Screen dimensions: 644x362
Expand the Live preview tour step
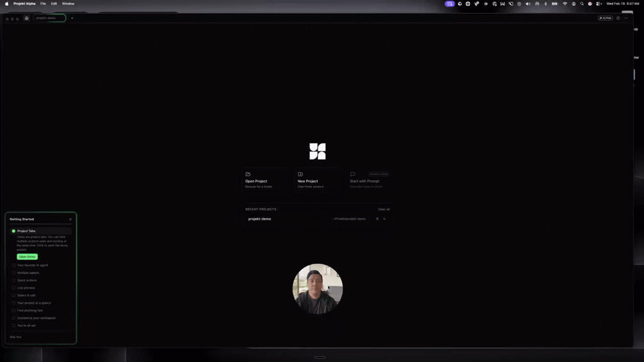[x=41, y=288]
